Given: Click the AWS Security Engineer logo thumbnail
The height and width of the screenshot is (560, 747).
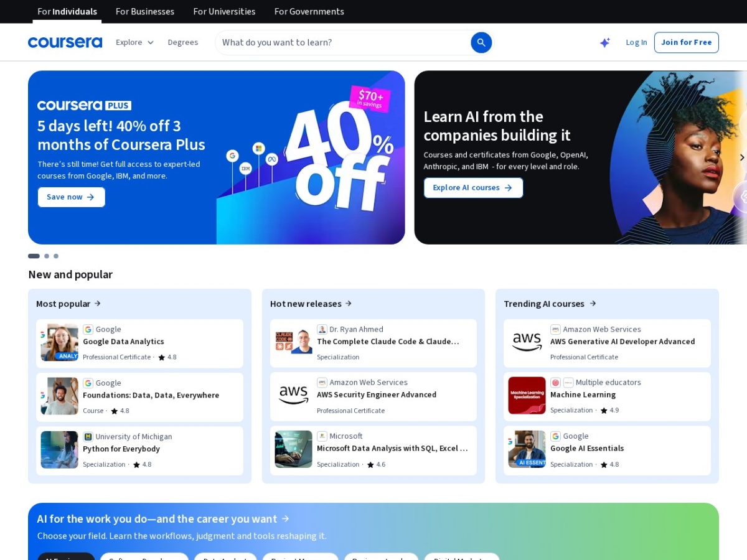Looking at the screenshot, I should [x=294, y=395].
